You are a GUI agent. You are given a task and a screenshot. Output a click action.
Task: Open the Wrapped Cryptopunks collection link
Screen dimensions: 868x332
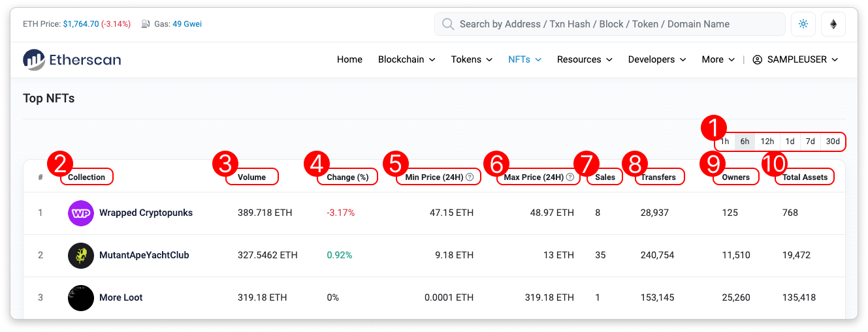pos(146,213)
